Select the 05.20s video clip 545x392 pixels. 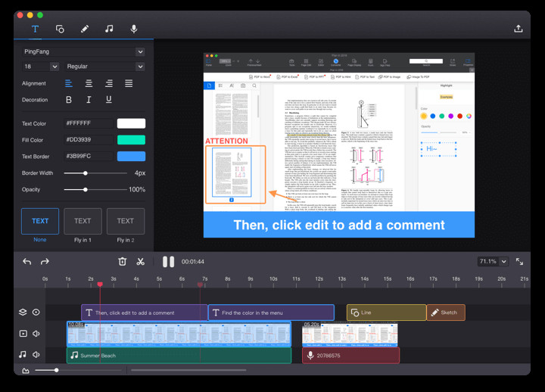click(350, 334)
